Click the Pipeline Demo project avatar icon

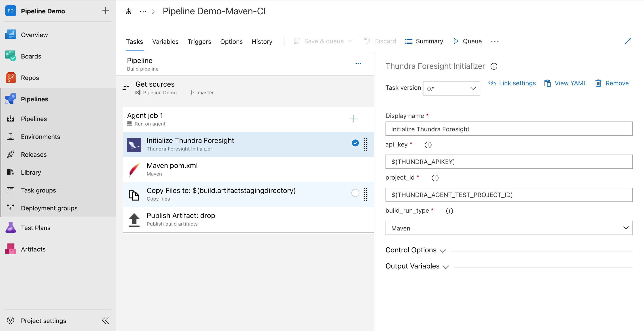click(x=11, y=11)
